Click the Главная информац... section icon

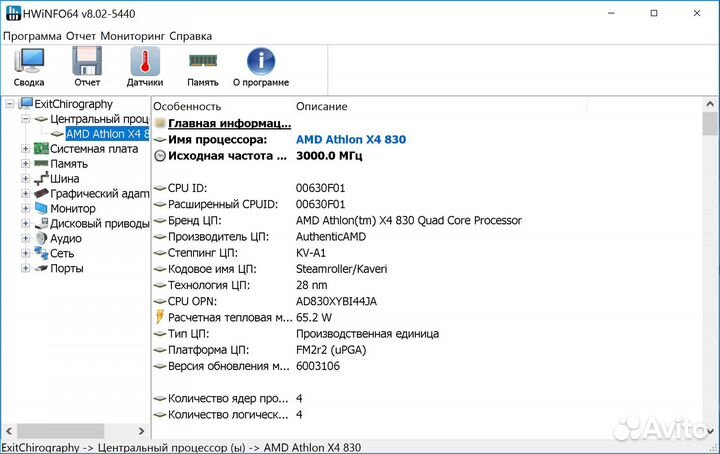[160, 123]
